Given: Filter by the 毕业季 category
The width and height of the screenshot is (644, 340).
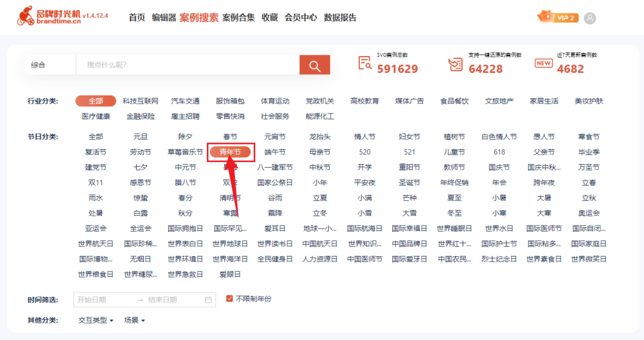Looking at the screenshot, I should coord(589,152).
